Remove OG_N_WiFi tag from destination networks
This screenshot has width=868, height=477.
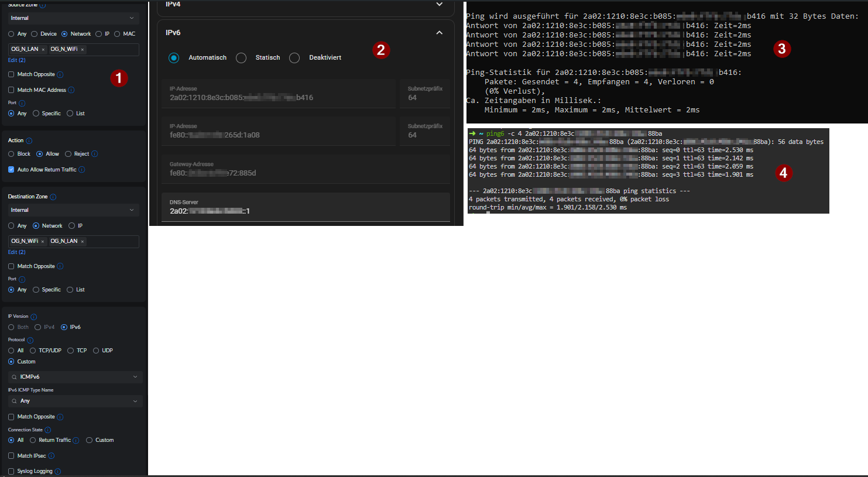click(43, 242)
